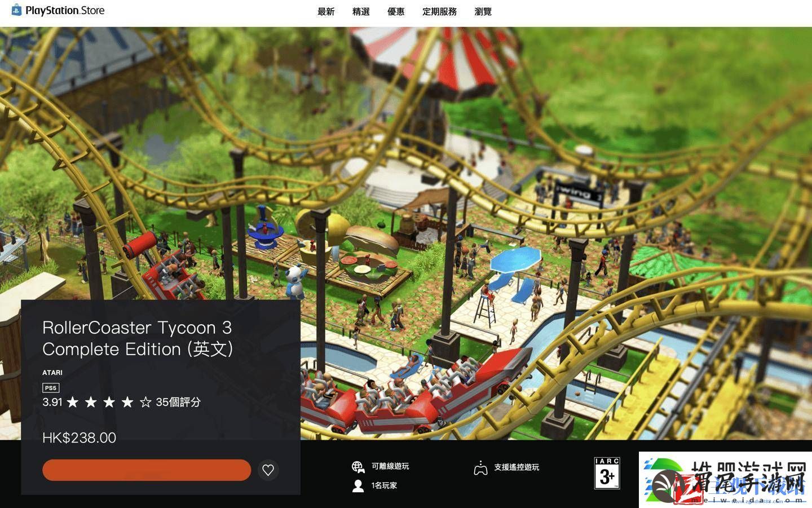Click the ATARI publisher name
Image resolution: width=812 pixels, height=508 pixels.
(52, 373)
